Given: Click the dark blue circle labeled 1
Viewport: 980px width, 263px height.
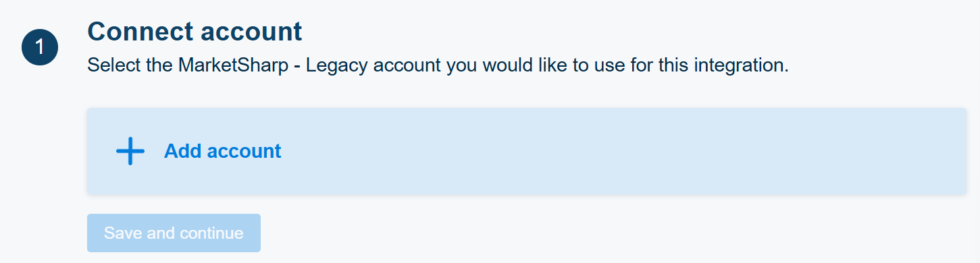Looking at the screenshot, I should pyautogui.click(x=40, y=47).
